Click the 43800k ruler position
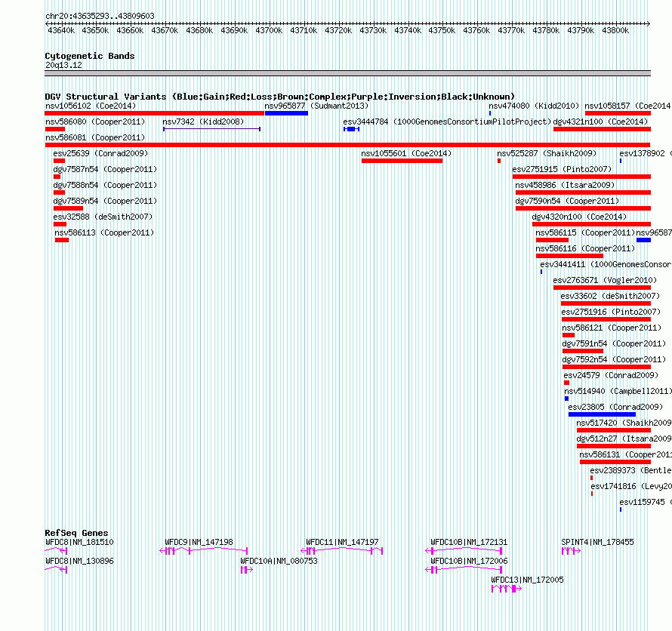 tap(615, 30)
